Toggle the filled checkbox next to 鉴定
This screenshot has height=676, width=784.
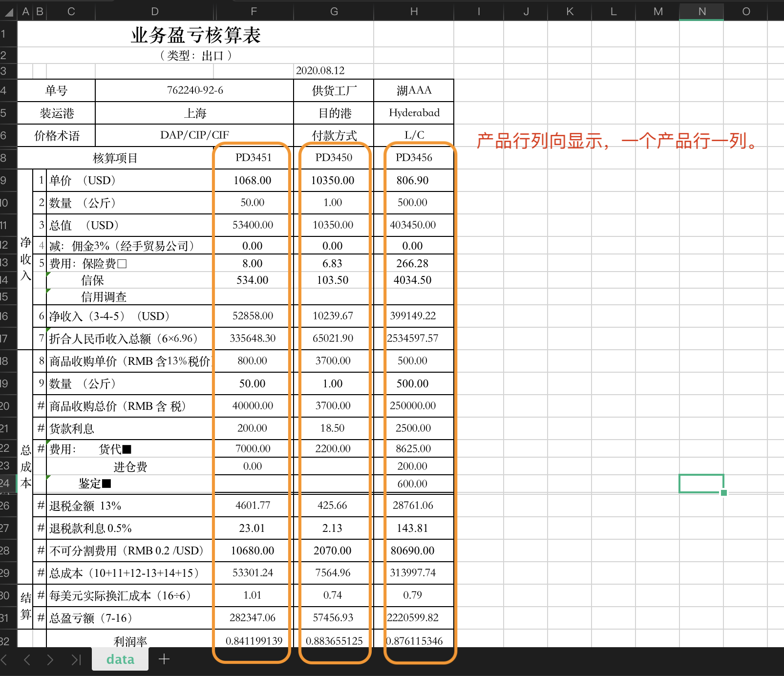click(106, 484)
